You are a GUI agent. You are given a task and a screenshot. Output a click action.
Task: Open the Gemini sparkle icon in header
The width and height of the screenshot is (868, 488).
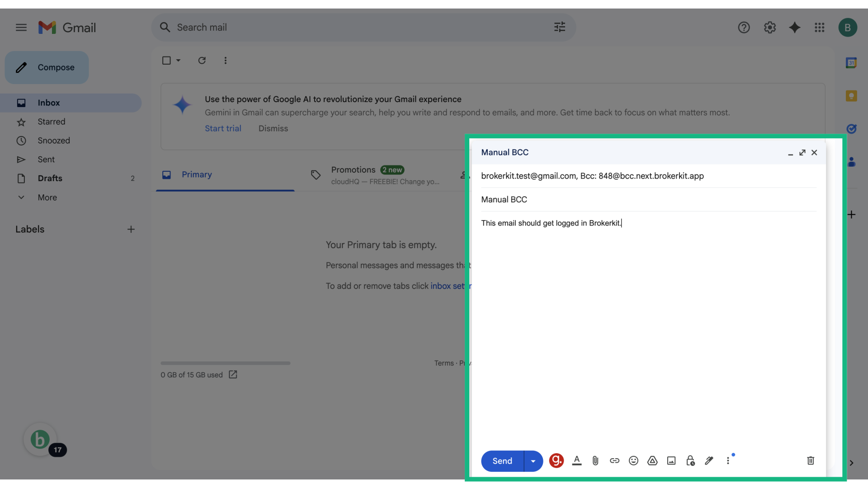[795, 28]
